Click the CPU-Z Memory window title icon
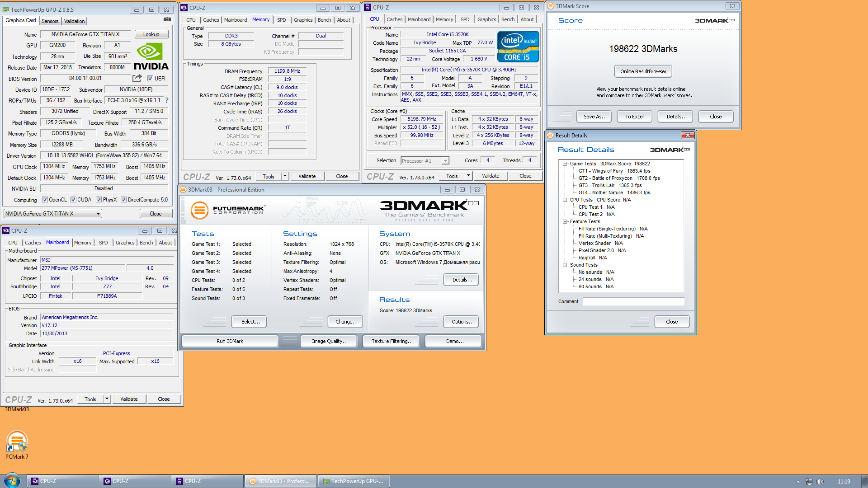 click(x=184, y=8)
